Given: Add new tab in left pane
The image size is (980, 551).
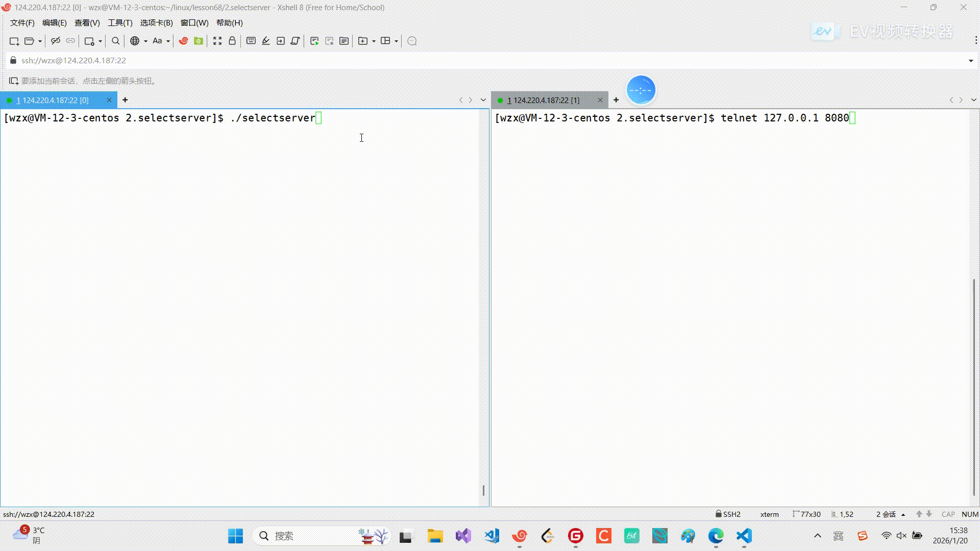Looking at the screenshot, I should pos(125,100).
